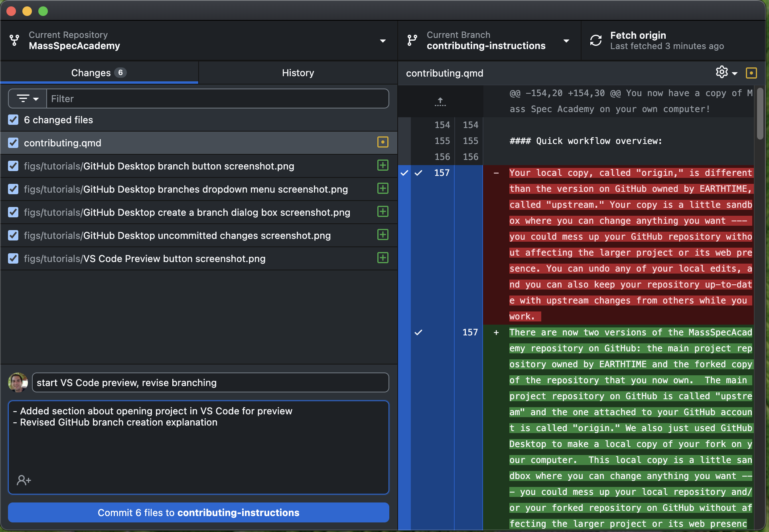Open Current Branch contributing-instructions selector
769x532 pixels.
489,40
